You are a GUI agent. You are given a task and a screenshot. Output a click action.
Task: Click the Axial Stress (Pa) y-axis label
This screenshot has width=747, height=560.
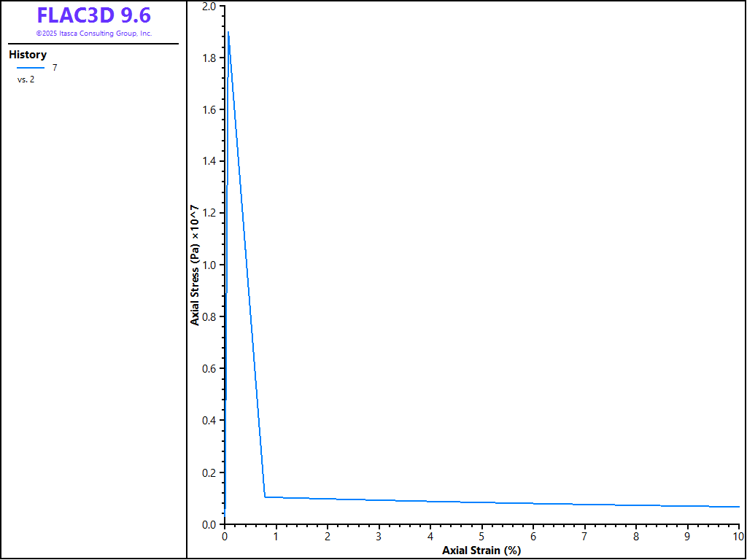coord(195,265)
